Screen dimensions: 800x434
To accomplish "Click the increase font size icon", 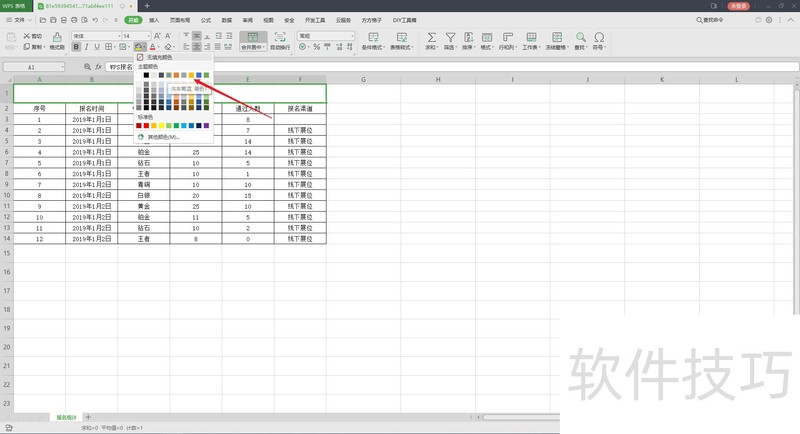I will click(x=157, y=36).
